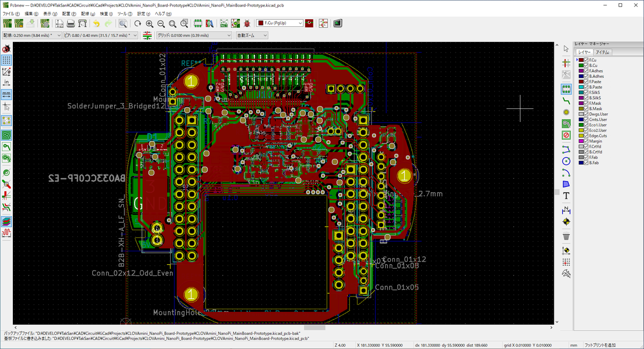The width and height of the screenshot is (644, 349).
Task: Toggle Dwgs.User layer visibility checkbox
Action: click(x=586, y=114)
